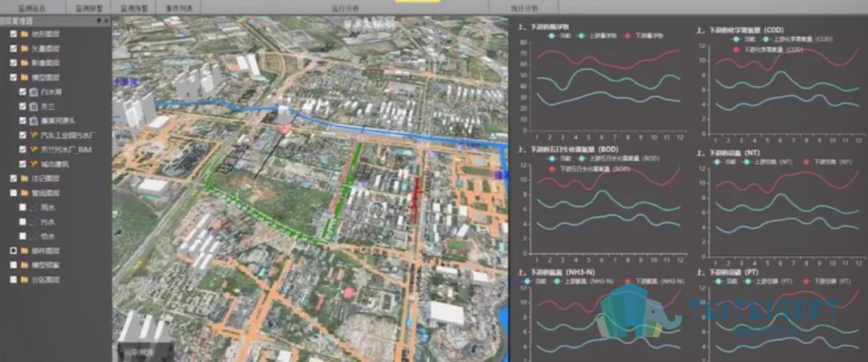868x362 pixels.
Task: Select the 汽车工业园污水厂 tree label
Action: (x=68, y=136)
